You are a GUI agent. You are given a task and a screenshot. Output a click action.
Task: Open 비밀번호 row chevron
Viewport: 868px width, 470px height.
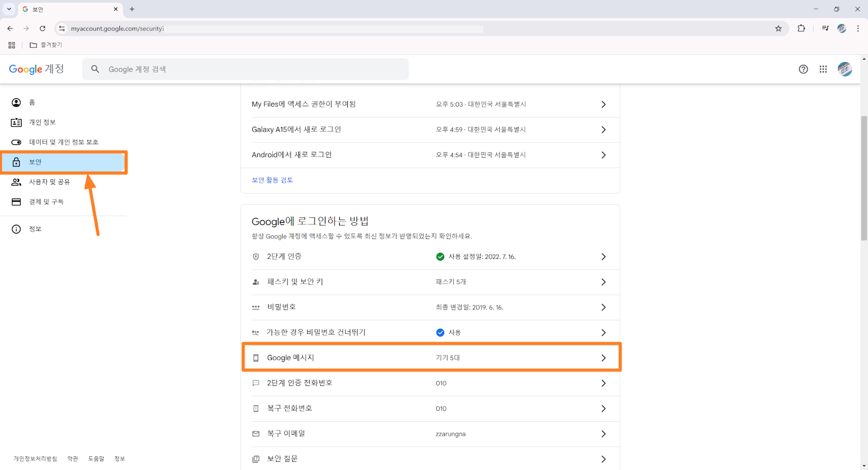click(x=603, y=307)
